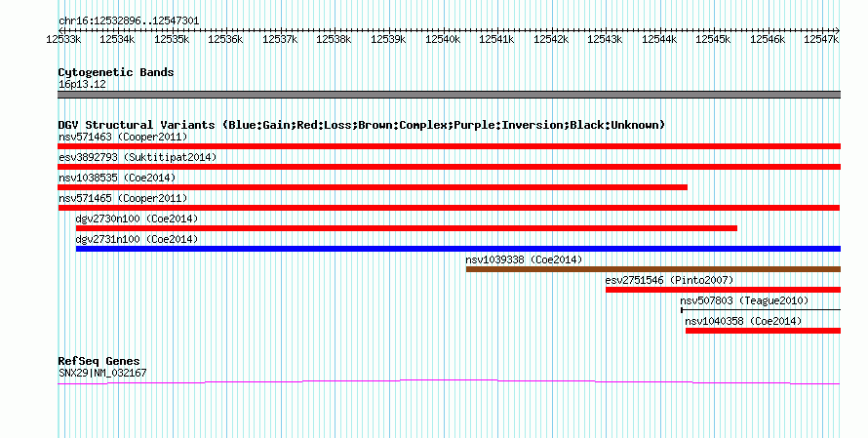Open the nsv571463 (Cooper2011) variant label
This screenshot has width=868, height=438.
click(x=123, y=137)
